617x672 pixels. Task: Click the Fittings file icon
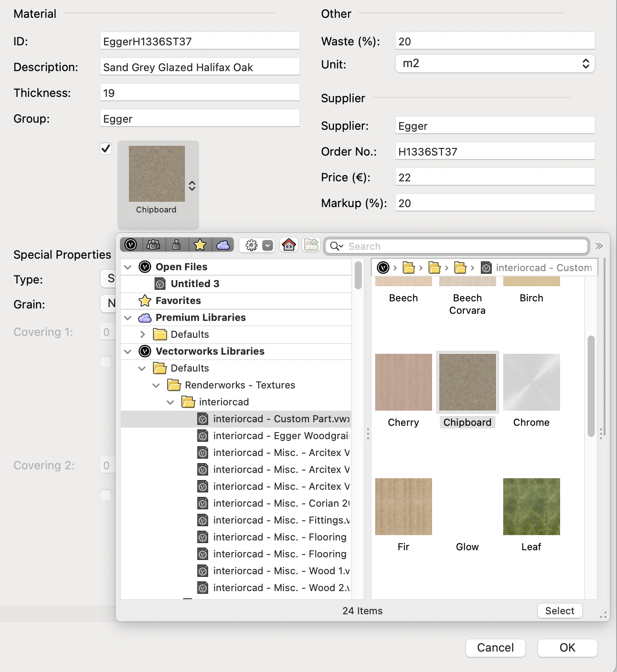point(203,520)
